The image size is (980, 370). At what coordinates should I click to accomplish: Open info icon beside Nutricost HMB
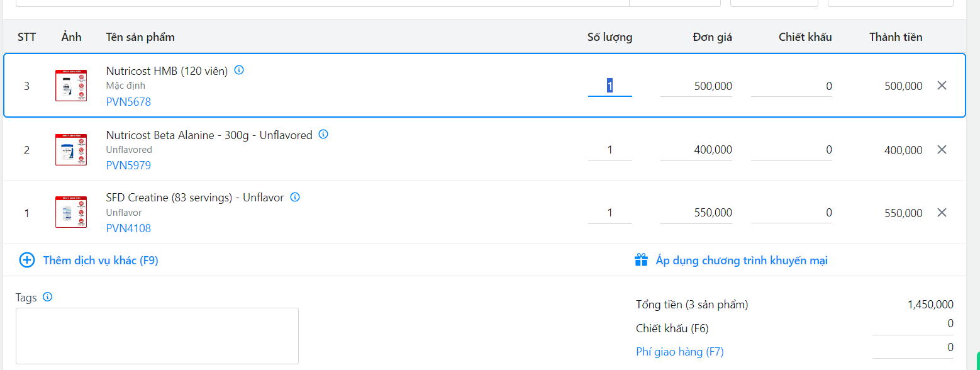pos(239,70)
